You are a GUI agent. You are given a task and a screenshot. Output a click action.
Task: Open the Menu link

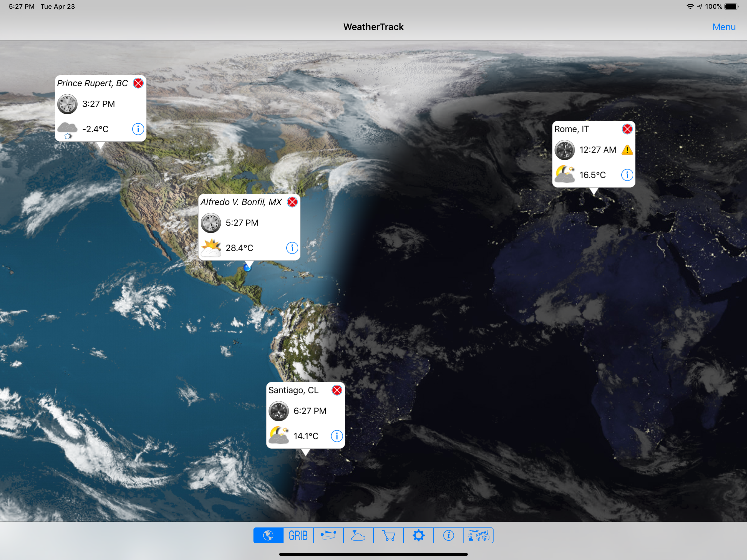click(x=724, y=27)
